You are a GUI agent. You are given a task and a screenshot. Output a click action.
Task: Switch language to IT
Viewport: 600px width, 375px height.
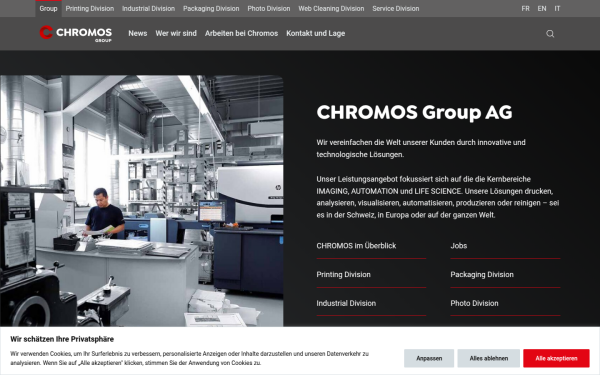tap(557, 8)
